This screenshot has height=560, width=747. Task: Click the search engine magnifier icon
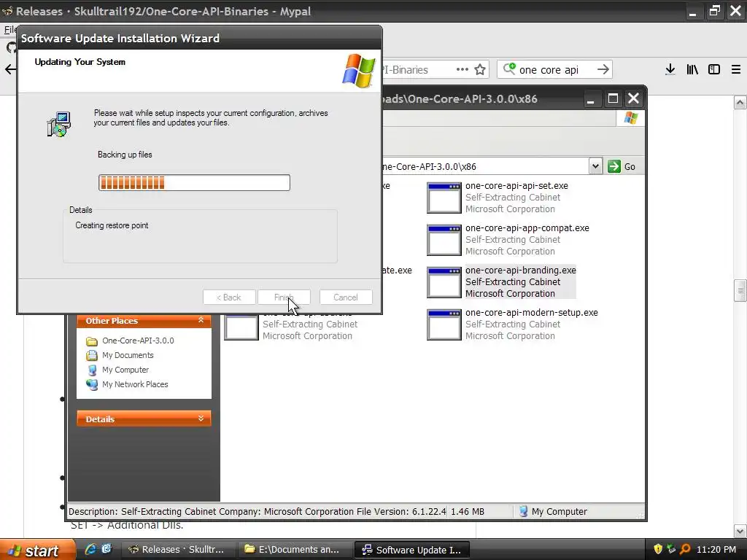coord(509,69)
